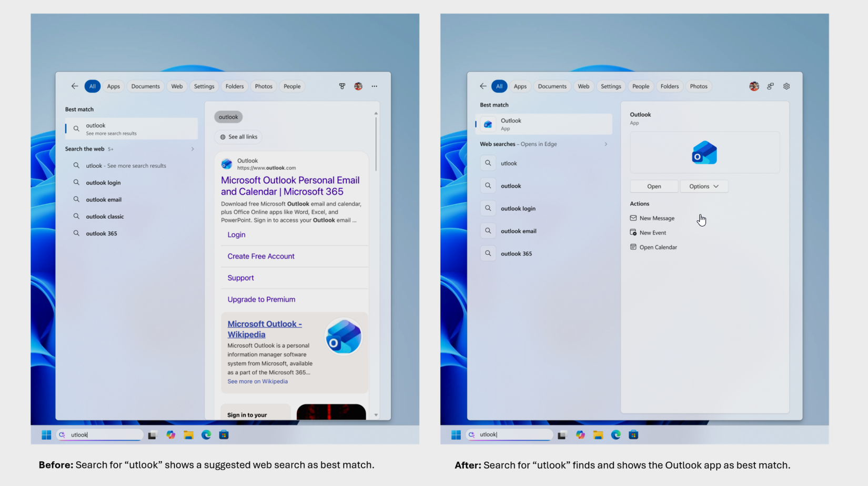Select Photos filter tab in Before panel
This screenshot has height=486, width=868.
[x=264, y=86]
